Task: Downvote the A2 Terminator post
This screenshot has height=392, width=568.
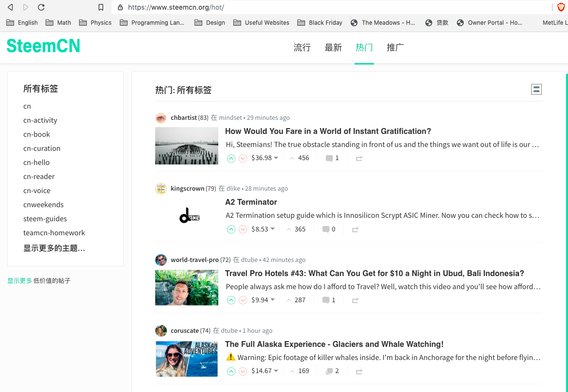Action: pos(243,229)
